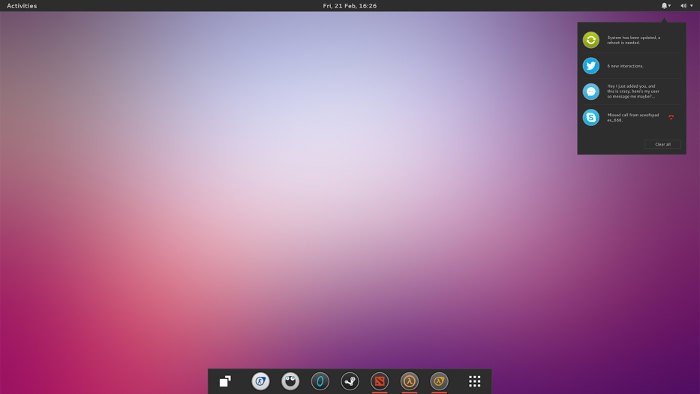Show the applications grid
The height and width of the screenshot is (394, 700).
(x=475, y=382)
